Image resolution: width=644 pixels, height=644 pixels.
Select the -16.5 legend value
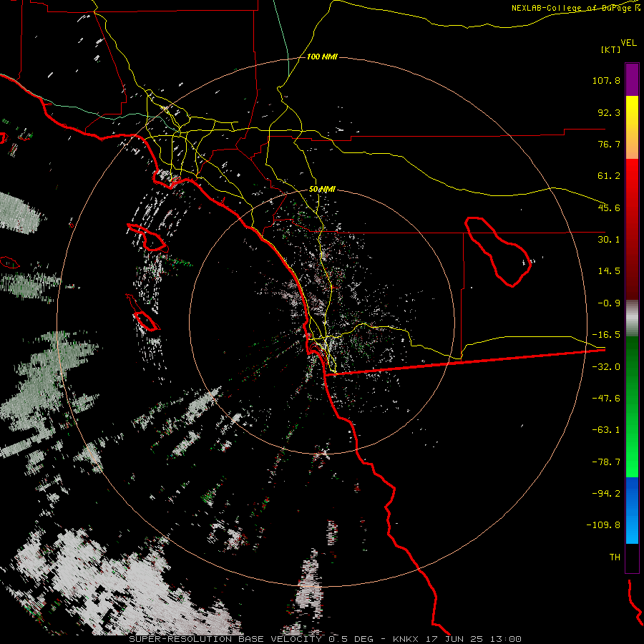(606, 335)
